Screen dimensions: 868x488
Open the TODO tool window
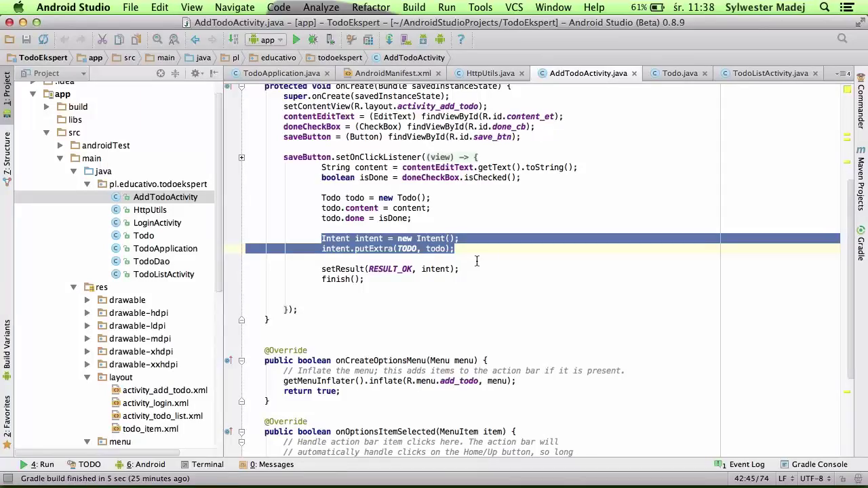click(84, 464)
